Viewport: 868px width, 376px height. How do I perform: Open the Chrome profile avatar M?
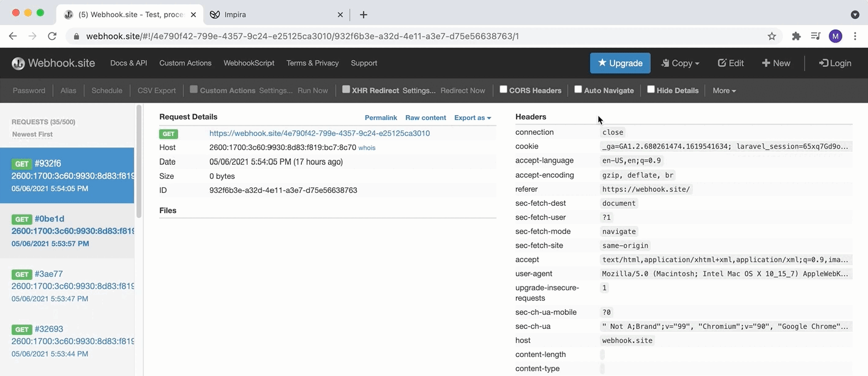836,36
